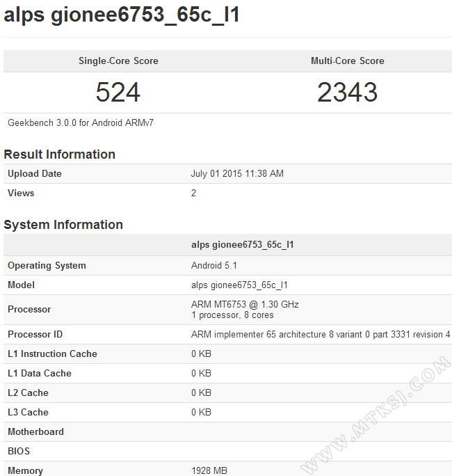Select the Model row label
452x476 pixels.
[x=22, y=285]
